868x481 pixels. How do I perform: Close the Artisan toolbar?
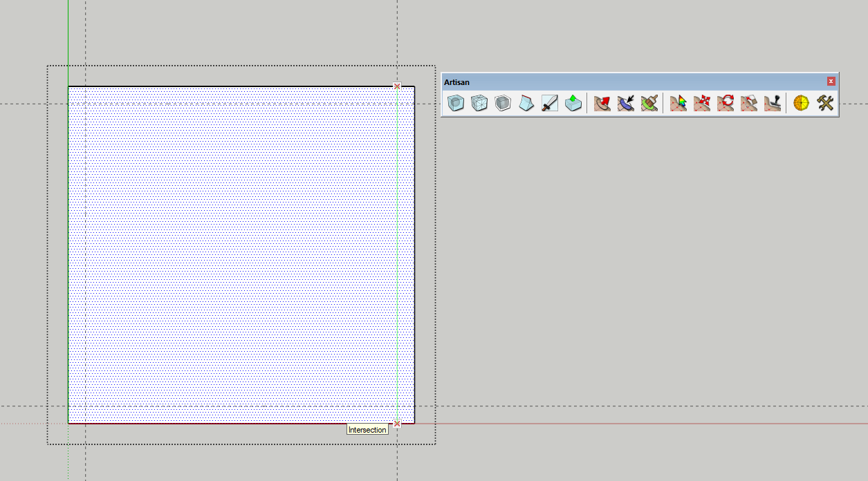click(830, 81)
